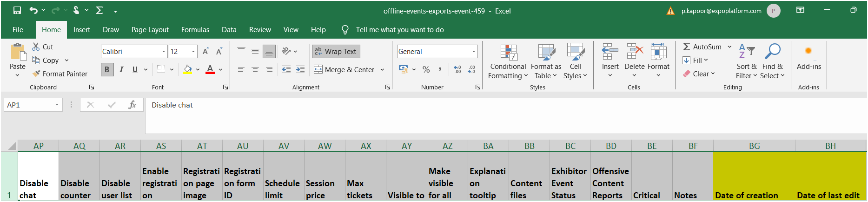Click the Redo arrow icon
868x202 pixels.
point(55,10)
